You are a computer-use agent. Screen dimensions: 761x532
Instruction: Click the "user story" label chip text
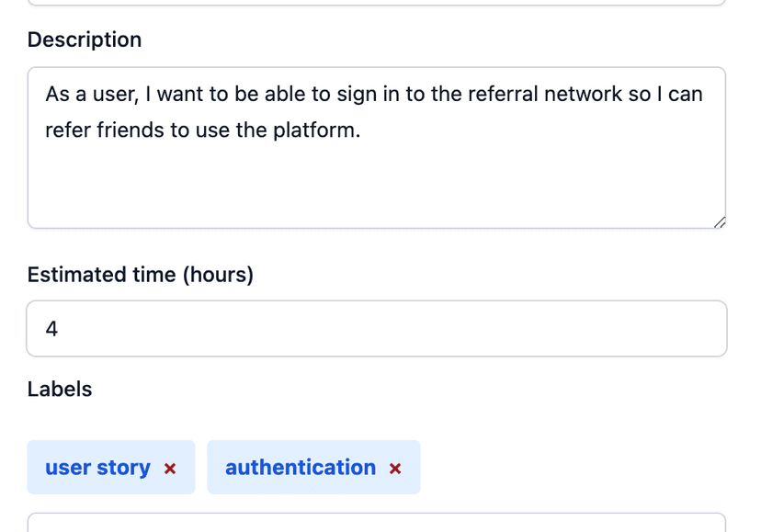click(x=97, y=468)
